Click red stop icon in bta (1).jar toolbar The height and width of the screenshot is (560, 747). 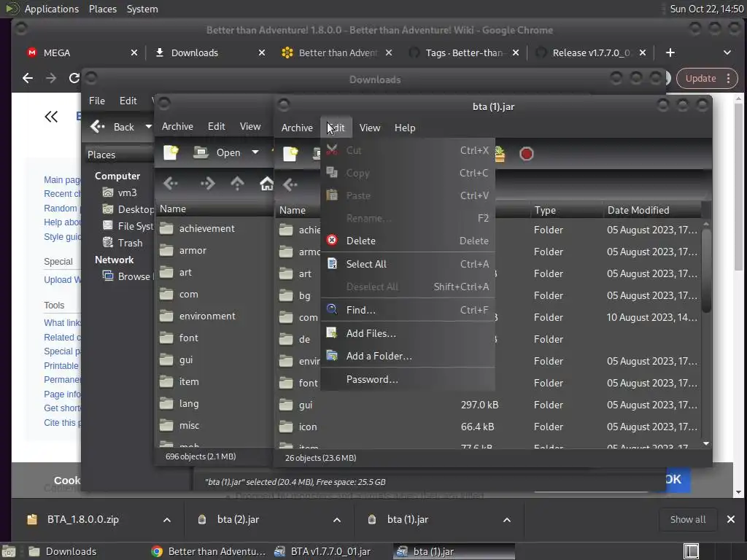click(527, 154)
